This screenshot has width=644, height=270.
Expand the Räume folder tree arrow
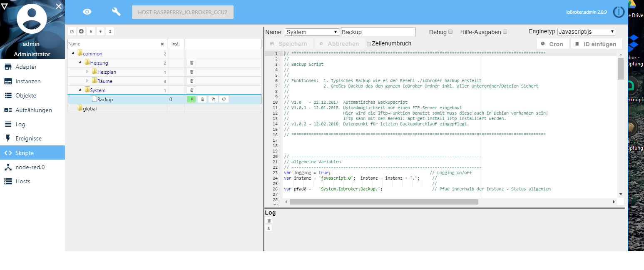click(87, 81)
